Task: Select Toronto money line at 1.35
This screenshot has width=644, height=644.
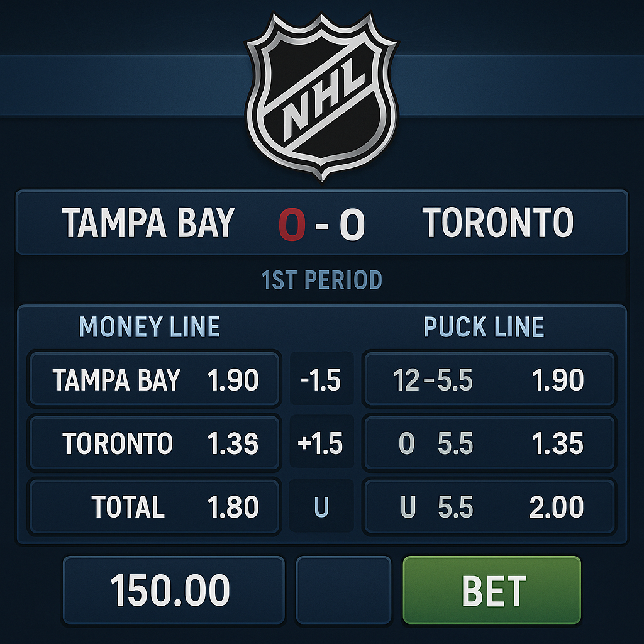Action: tap(154, 443)
